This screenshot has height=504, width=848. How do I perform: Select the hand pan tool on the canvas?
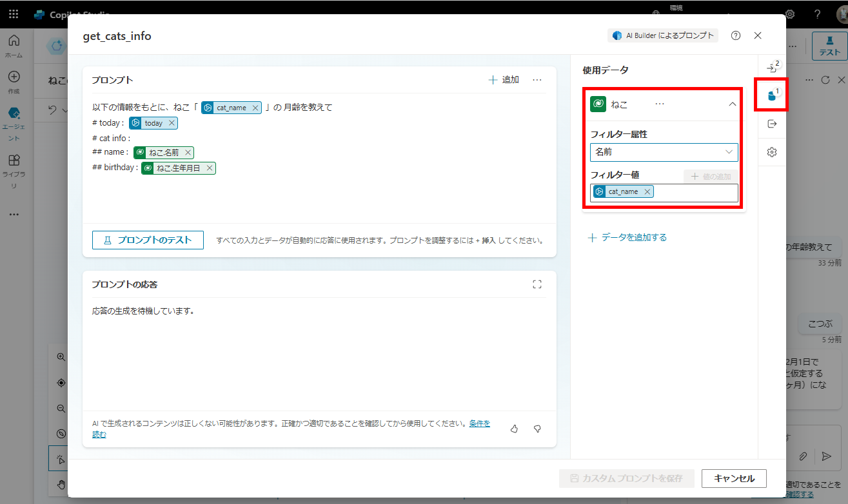(x=60, y=484)
